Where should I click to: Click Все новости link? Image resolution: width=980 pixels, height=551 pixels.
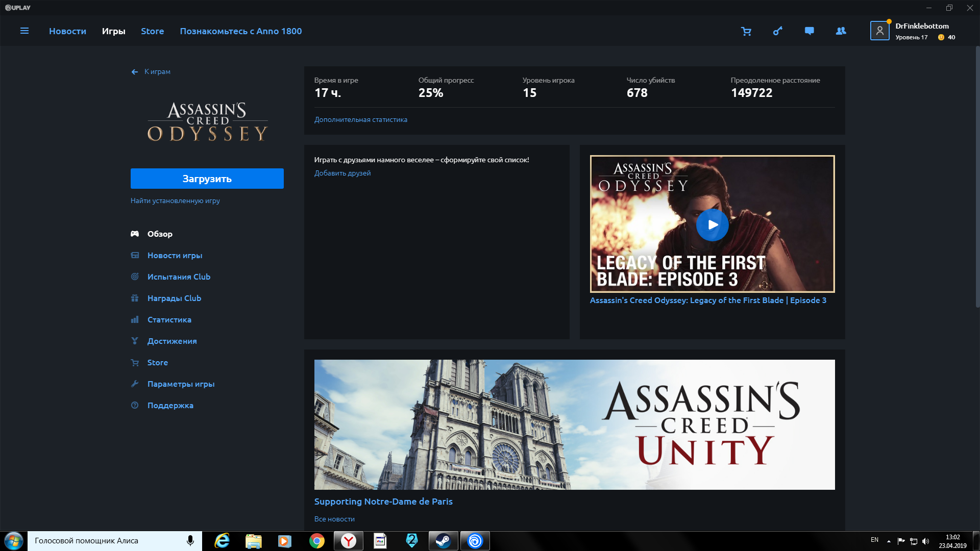click(x=334, y=519)
